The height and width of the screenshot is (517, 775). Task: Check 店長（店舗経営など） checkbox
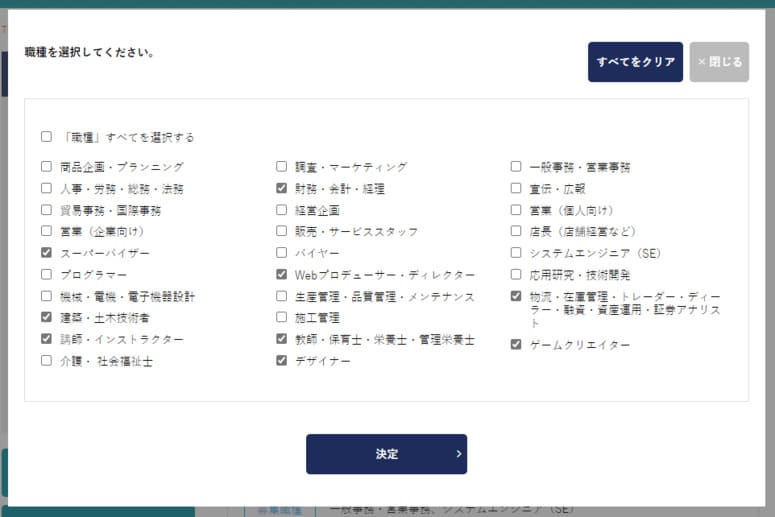click(x=516, y=231)
